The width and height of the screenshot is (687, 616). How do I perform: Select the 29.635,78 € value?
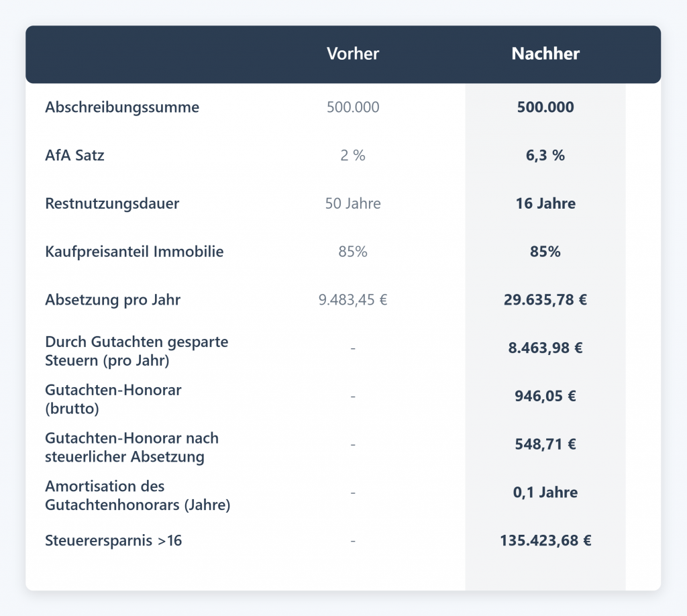tap(545, 300)
